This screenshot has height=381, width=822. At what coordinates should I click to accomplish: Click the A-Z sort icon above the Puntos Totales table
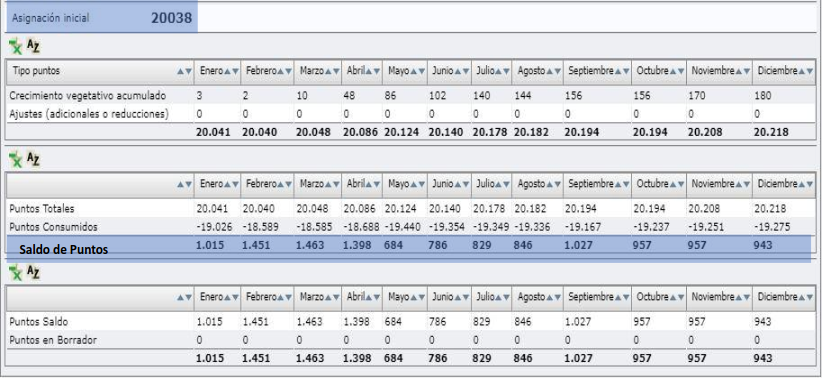click(x=33, y=159)
